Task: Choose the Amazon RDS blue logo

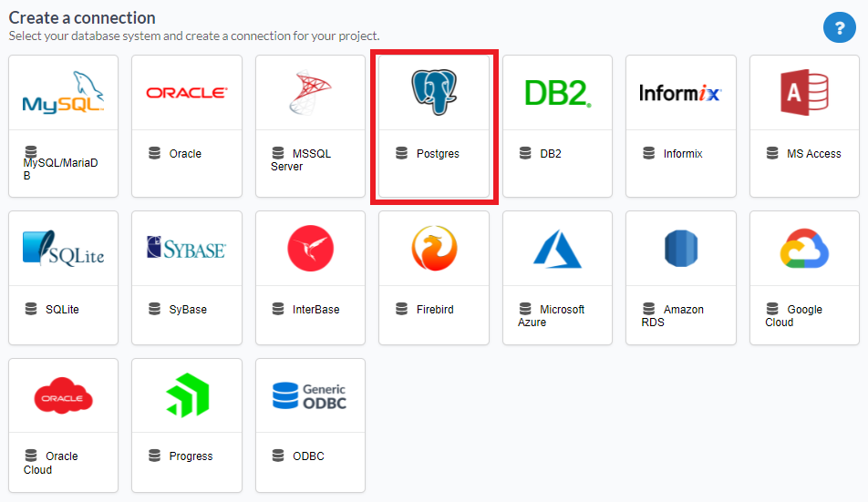Action: point(681,248)
